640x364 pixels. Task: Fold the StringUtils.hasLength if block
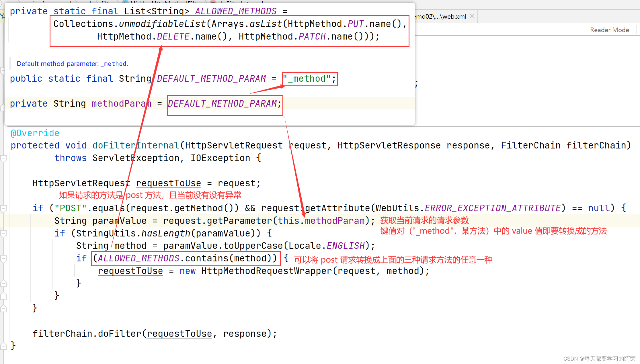click(x=3, y=234)
